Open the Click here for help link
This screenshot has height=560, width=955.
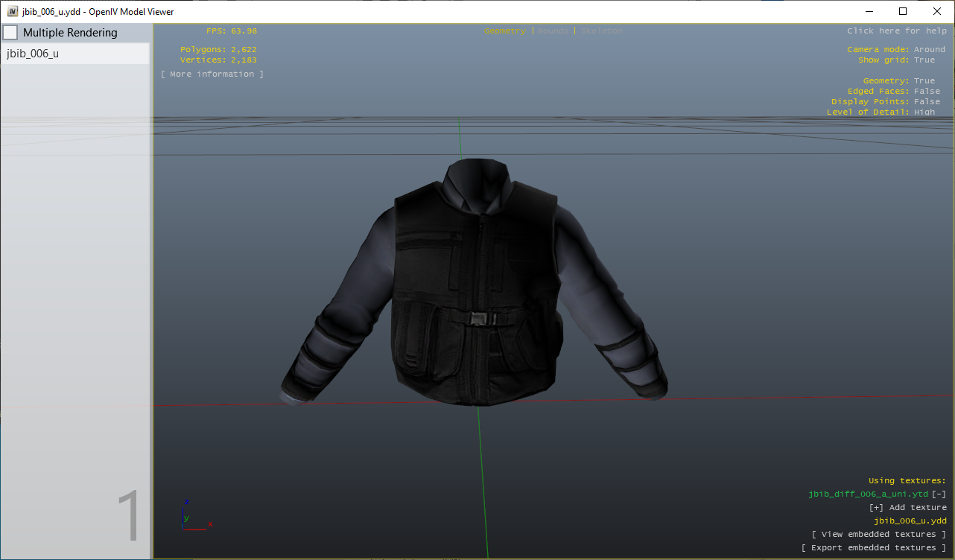(897, 31)
